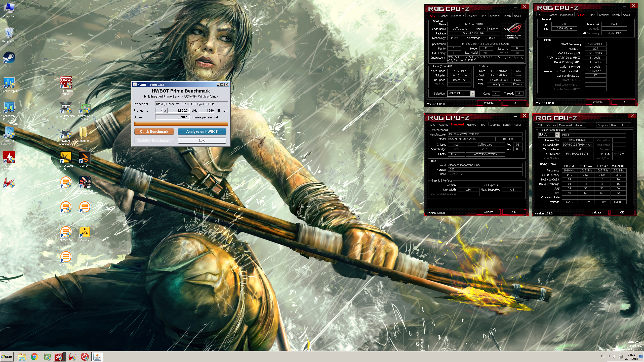
Task: Select the 3DMark Vantage desktop shortcut
Action: click(85, 211)
